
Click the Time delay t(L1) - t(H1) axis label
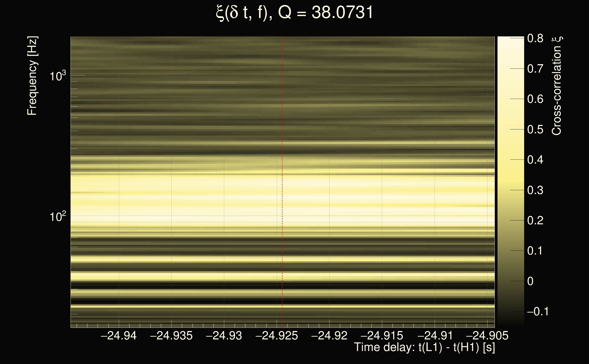click(x=424, y=347)
